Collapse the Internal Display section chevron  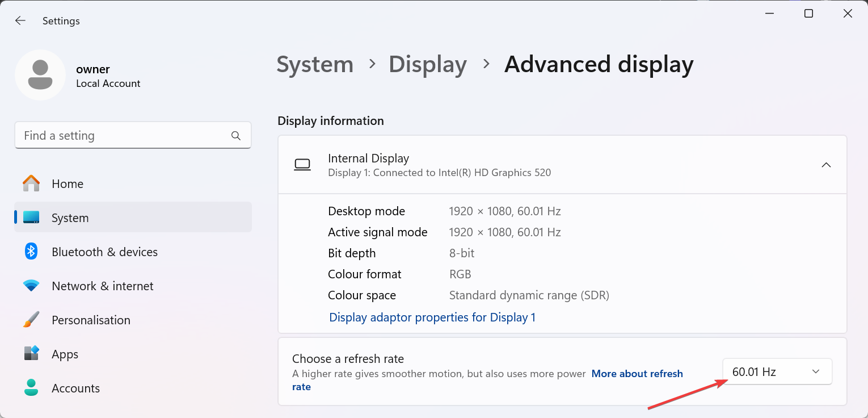click(x=826, y=165)
